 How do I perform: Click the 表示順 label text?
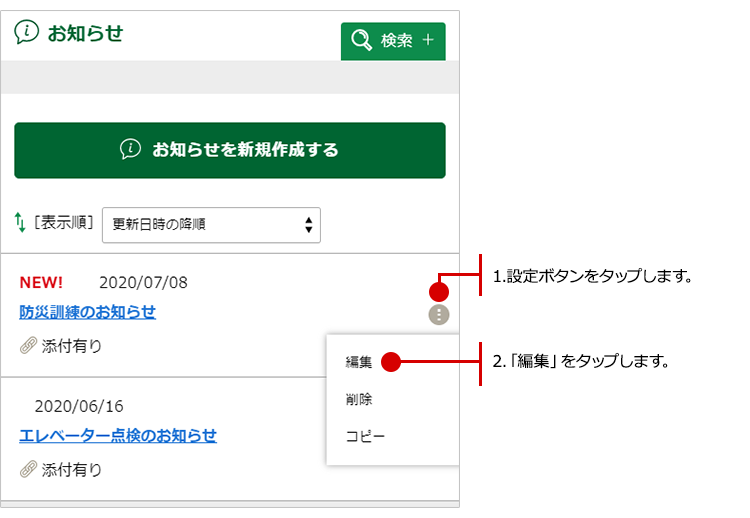click(64, 223)
